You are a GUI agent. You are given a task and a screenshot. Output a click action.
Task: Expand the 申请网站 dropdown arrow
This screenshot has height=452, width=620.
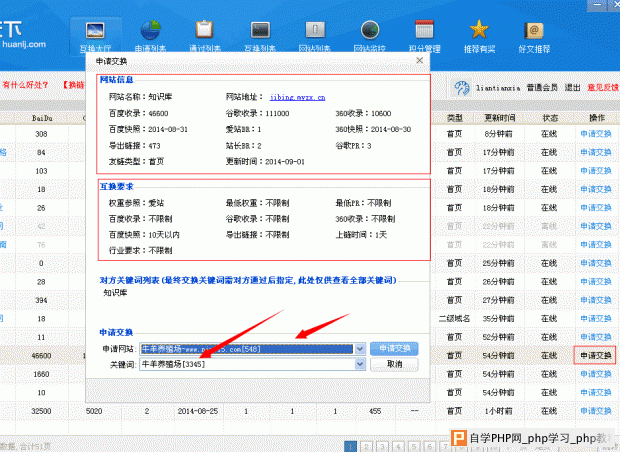pos(359,349)
